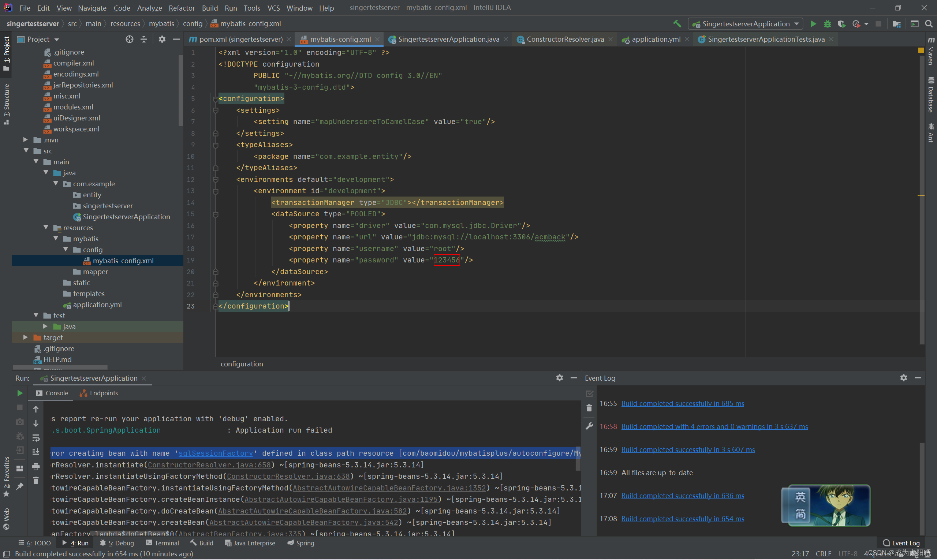Switch to application.yml editor tab
The width and height of the screenshot is (937, 560).
point(656,39)
